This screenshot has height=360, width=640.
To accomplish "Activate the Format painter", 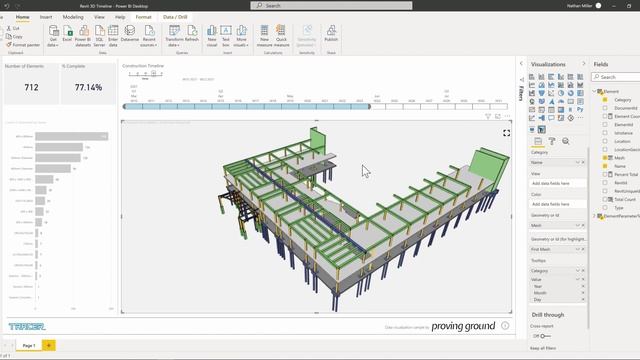I will click(x=23, y=45).
